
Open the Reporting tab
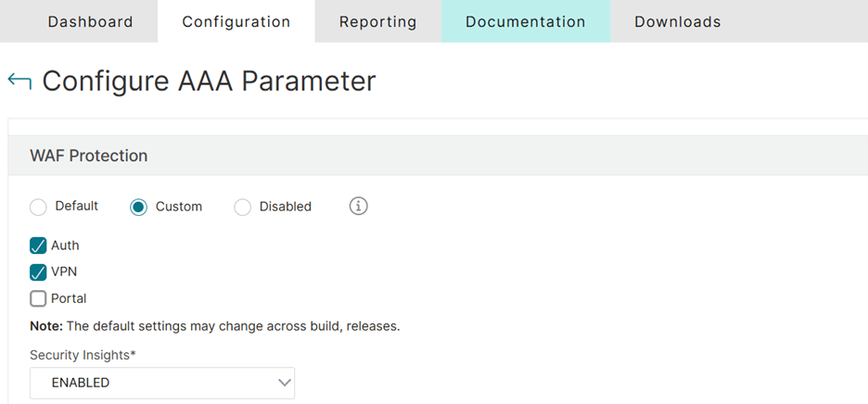[377, 21]
